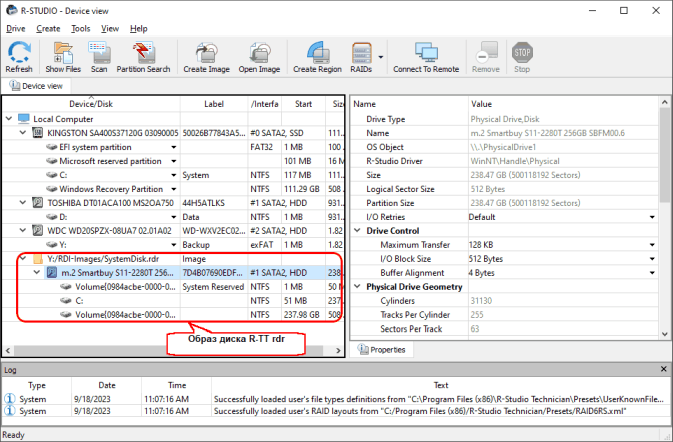Screen dimensions: 673x442
Task: Open dropdown for the Y: volume
Action: (x=174, y=245)
